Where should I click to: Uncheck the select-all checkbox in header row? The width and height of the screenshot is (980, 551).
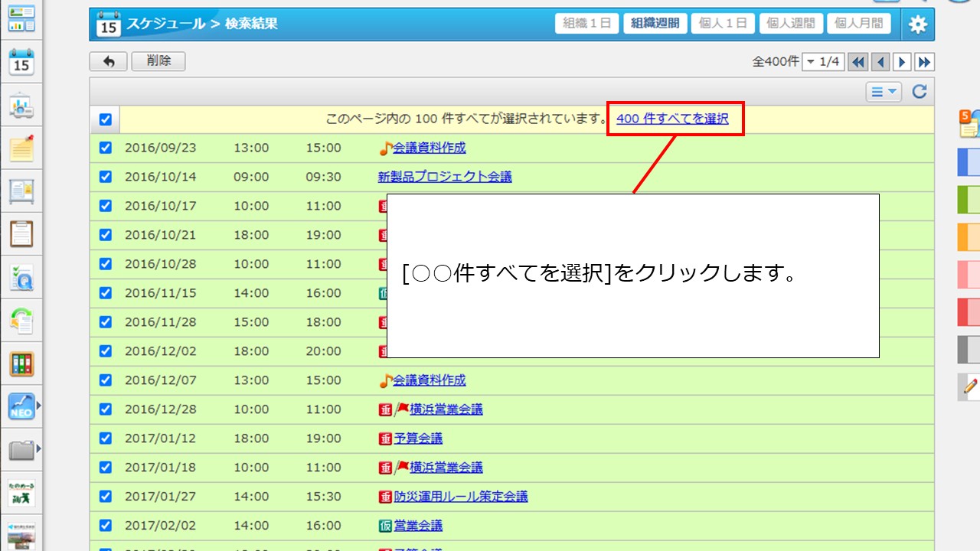(x=106, y=119)
